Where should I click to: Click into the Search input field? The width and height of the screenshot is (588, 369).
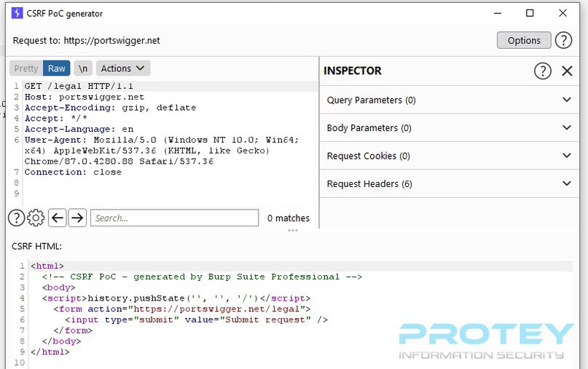[174, 218]
